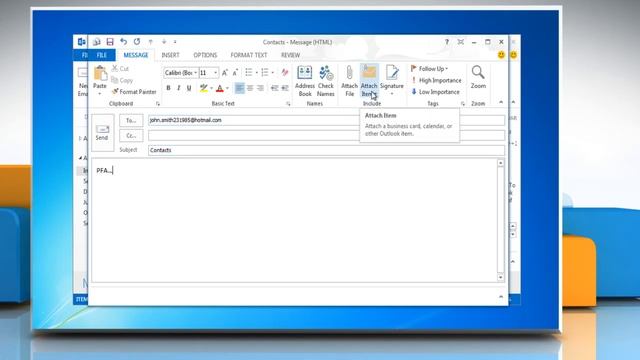Collapse the ribbon with the caret
The width and height of the screenshot is (640, 360).
pyautogui.click(x=501, y=102)
